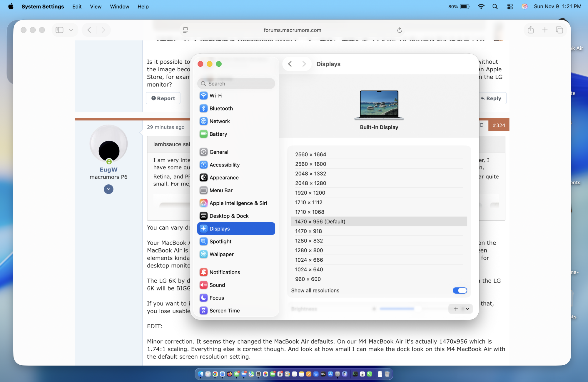Screen dimensions: 588x382
Task: Open the View menu
Action: (96, 6)
